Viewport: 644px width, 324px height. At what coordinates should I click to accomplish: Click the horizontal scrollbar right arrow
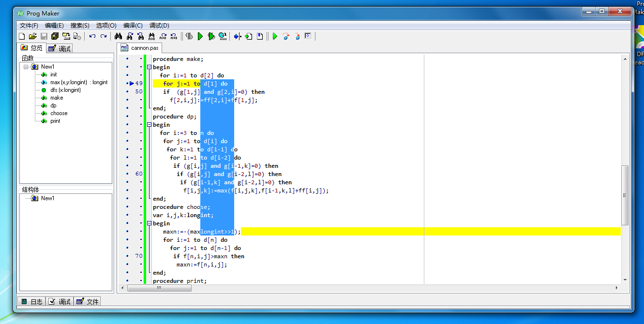(x=616, y=288)
